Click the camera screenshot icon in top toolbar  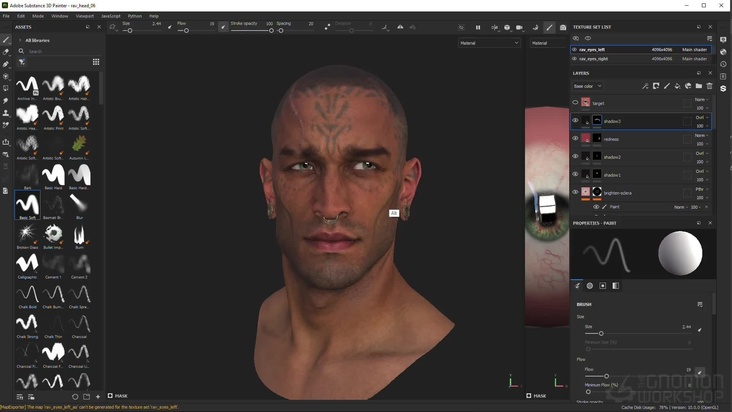(x=563, y=28)
